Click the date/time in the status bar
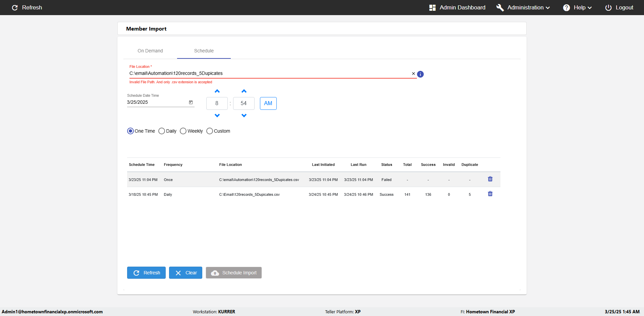 [x=622, y=312]
